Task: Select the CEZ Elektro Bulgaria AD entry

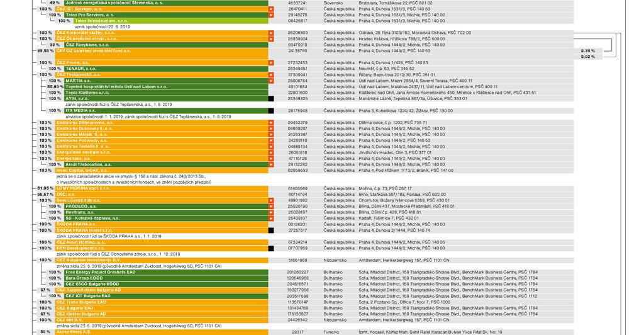Action: click(x=162, y=314)
